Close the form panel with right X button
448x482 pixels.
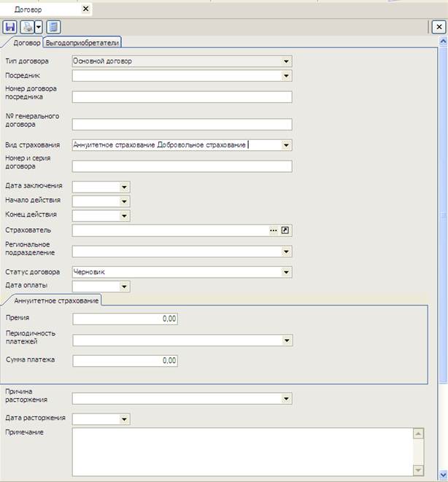(439, 27)
